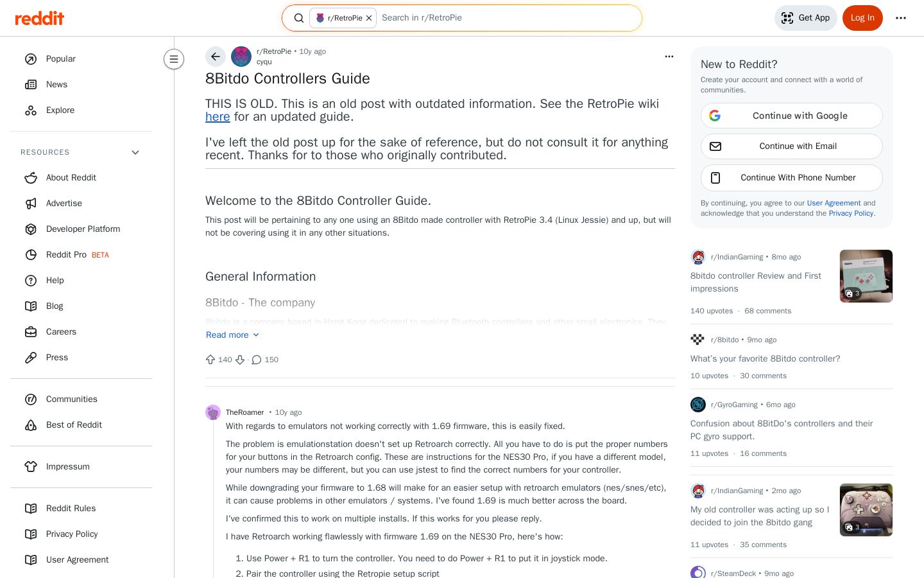Viewport: 924px width, 578px height.
Task: Open the r/RetroPie community link in post header
Action: pos(274,51)
